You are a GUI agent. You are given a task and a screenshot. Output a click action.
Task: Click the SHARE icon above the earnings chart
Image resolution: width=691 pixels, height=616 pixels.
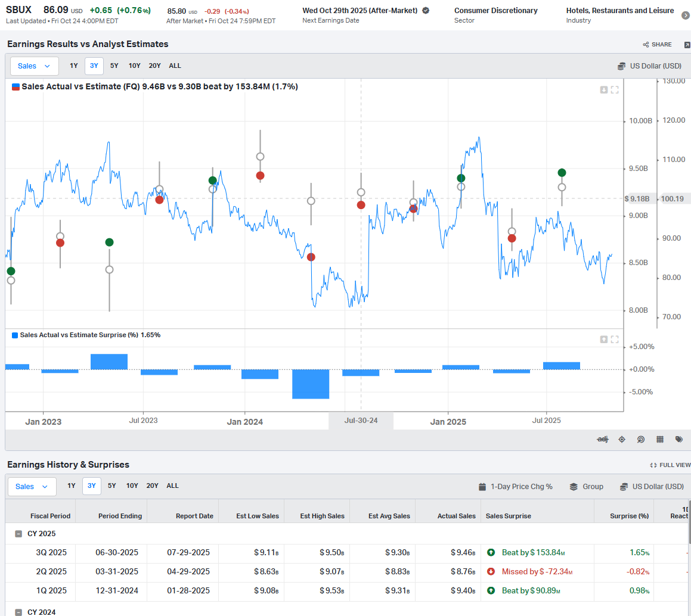tap(646, 45)
